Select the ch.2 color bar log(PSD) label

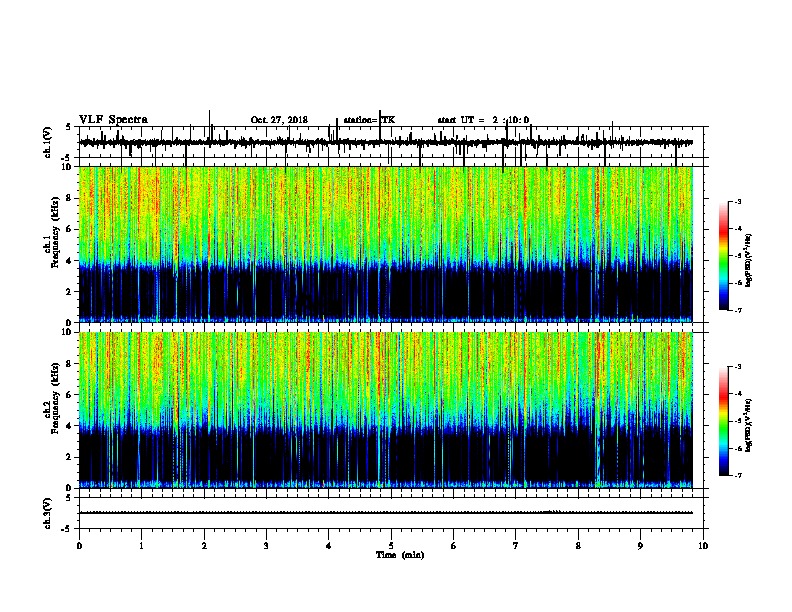point(748,425)
